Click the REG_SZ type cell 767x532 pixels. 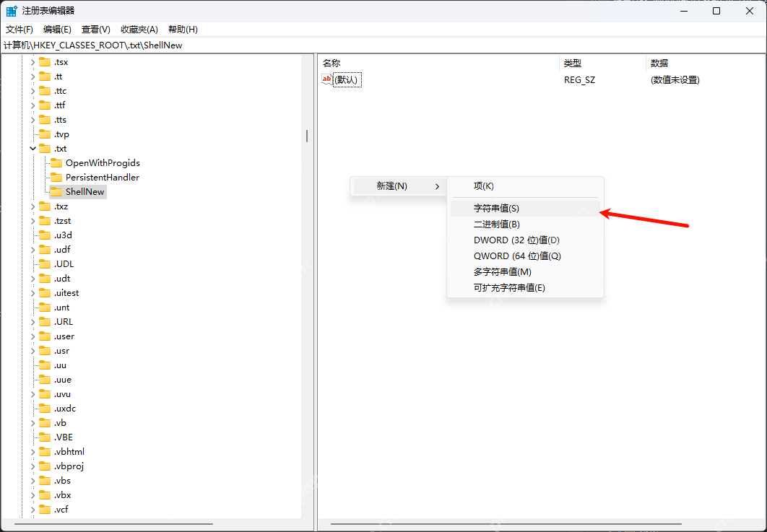pyautogui.click(x=580, y=79)
